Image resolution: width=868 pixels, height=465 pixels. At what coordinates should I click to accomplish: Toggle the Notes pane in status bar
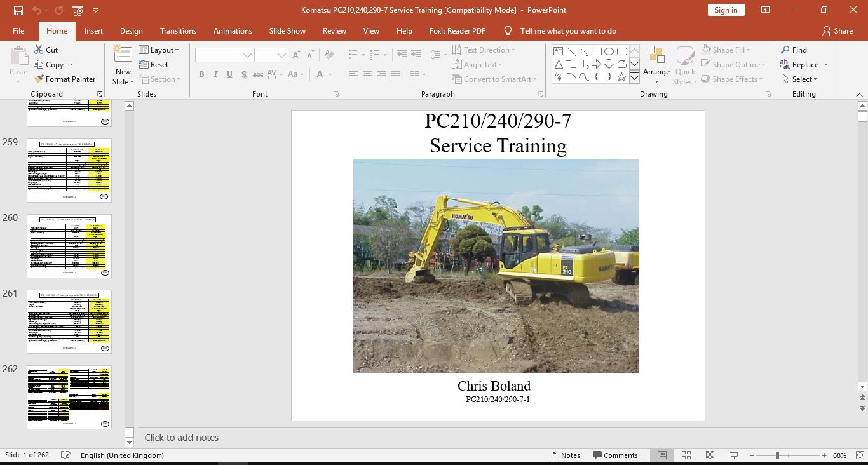point(565,455)
